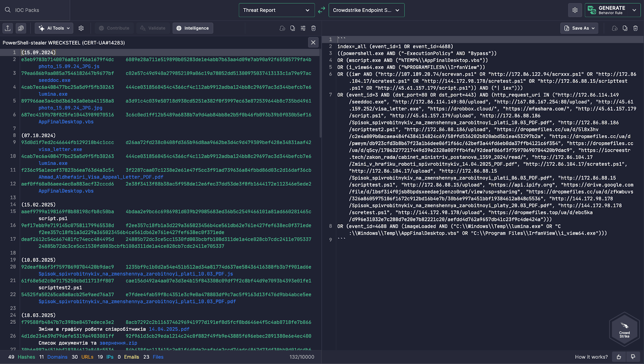Click the 0 Emails counter
Viewport: 644px width, 364px height.
(128, 357)
